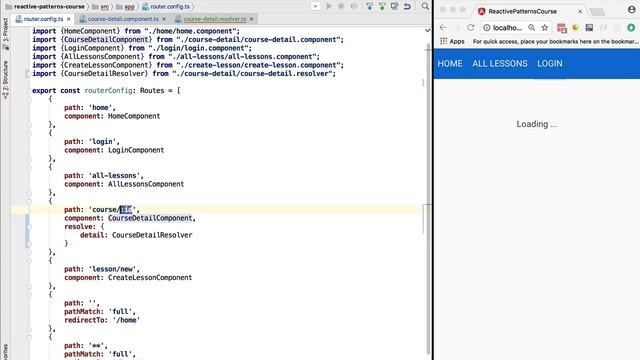Image resolution: width=640 pixels, height=360 pixels.
Task: Collapse the 'lesson/new' route object fold
Action: pyautogui.click(x=29, y=260)
